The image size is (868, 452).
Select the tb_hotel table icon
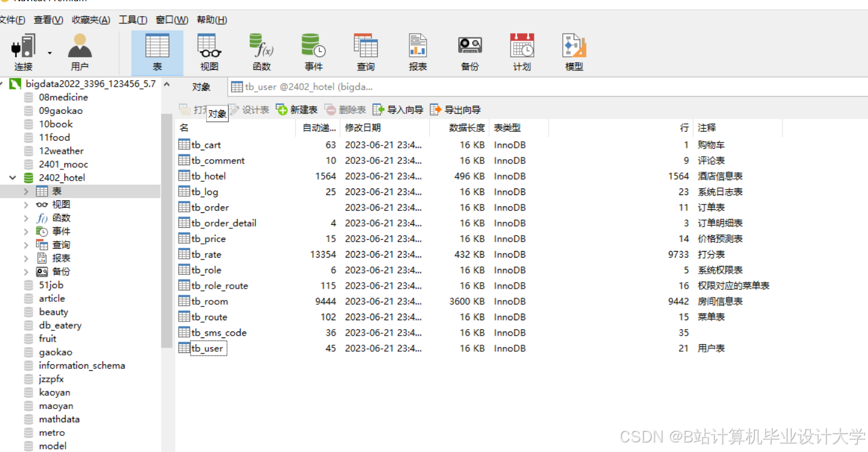point(185,176)
